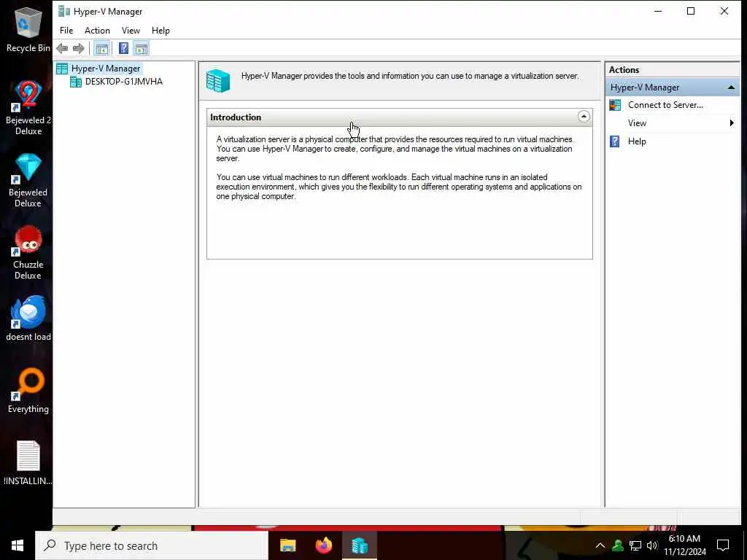Open the Windows Start menu
Image resolution: width=747 pixels, height=560 pixels.
point(18,545)
